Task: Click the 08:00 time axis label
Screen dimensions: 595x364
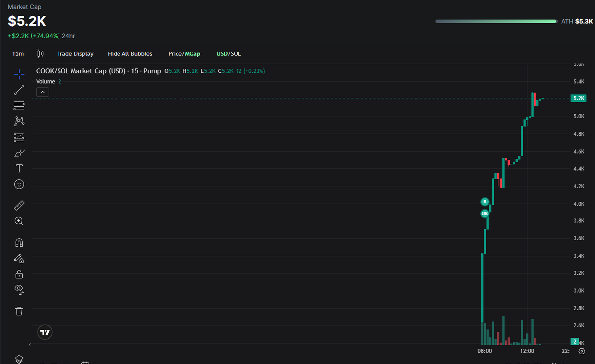Action: coord(484,351)
